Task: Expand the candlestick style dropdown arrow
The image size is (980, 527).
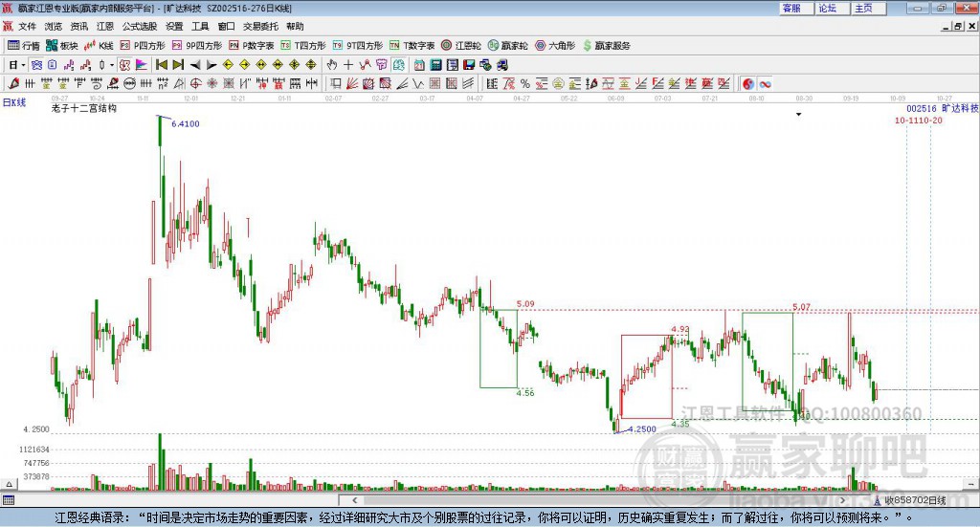Action: [111, 65]
